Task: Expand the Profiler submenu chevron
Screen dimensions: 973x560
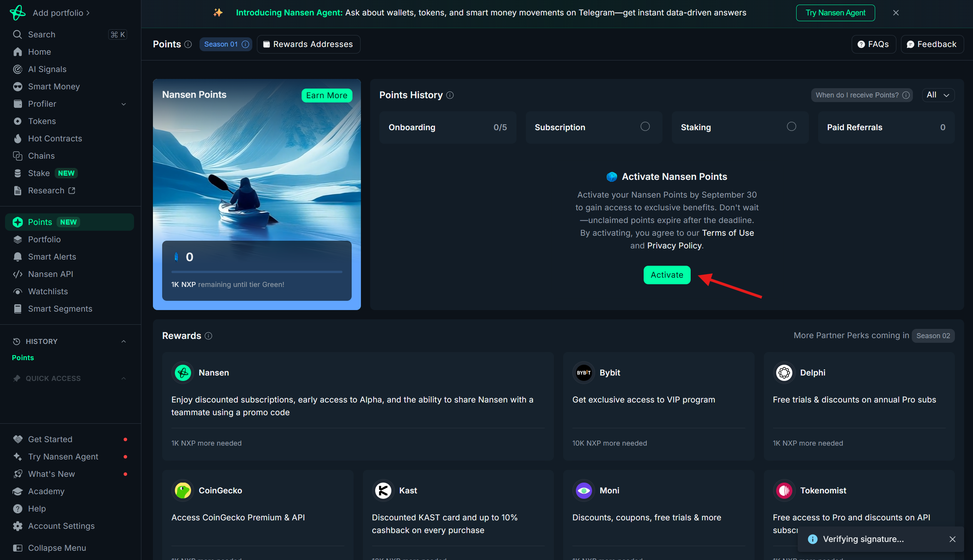Action: [x=124, y=104]
